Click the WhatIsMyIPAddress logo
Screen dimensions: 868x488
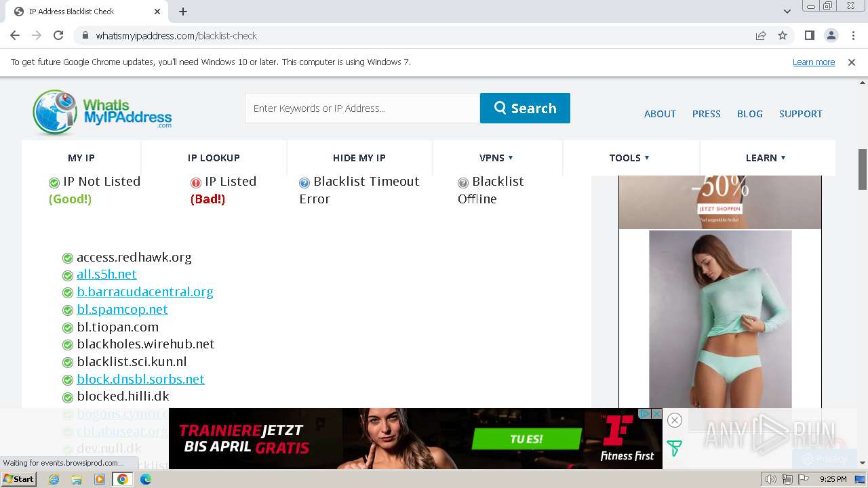tap(102, 112)
